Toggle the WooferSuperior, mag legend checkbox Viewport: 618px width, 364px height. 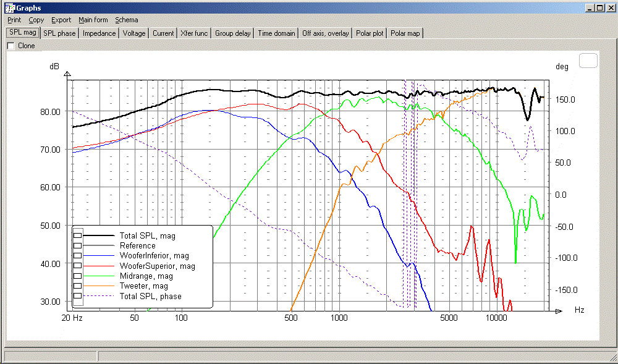click(x=78, y=266)
